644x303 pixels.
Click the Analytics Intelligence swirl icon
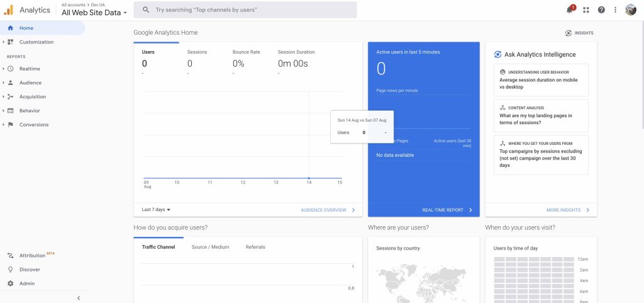pos(498,55)
